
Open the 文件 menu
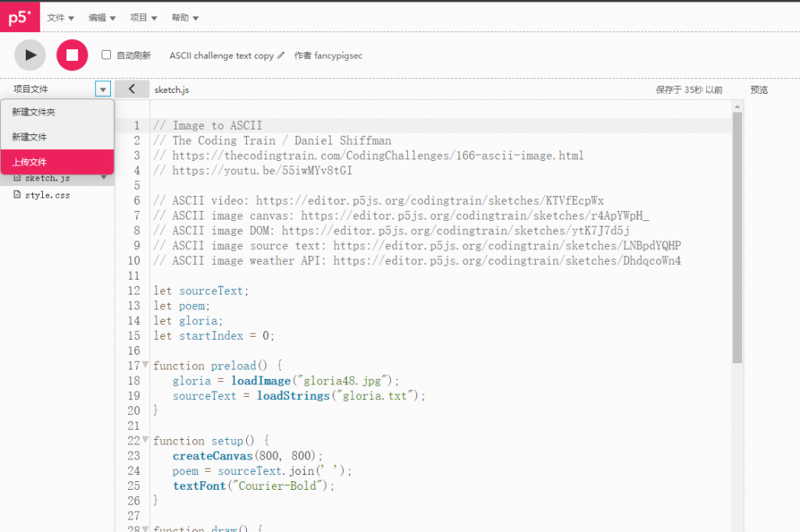point(60,17)
